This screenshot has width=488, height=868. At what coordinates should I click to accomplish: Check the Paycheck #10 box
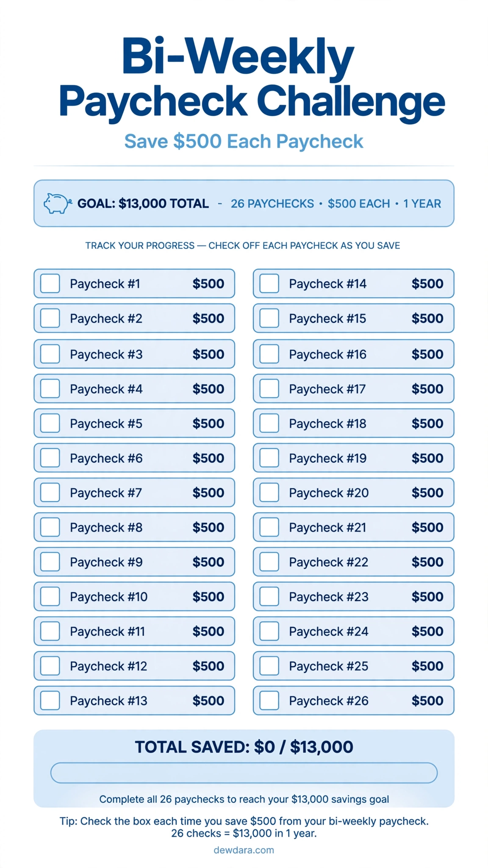click(50, 597)
